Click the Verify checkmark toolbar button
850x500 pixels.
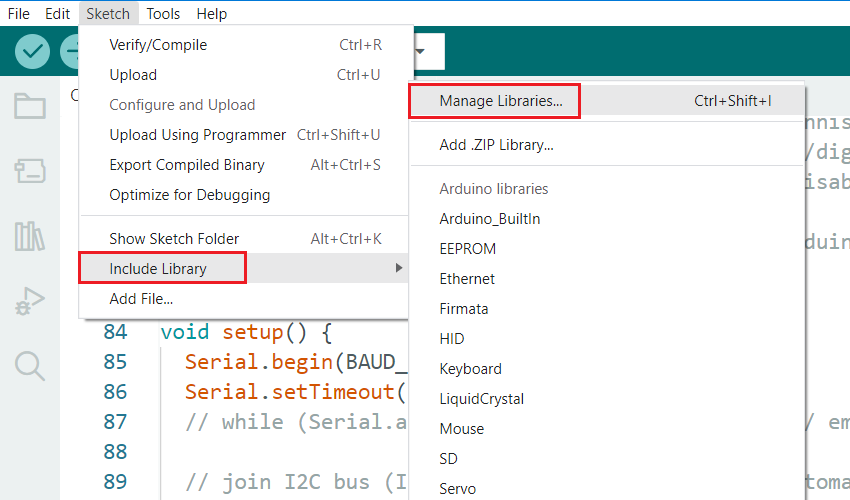(x=33, y=51)
